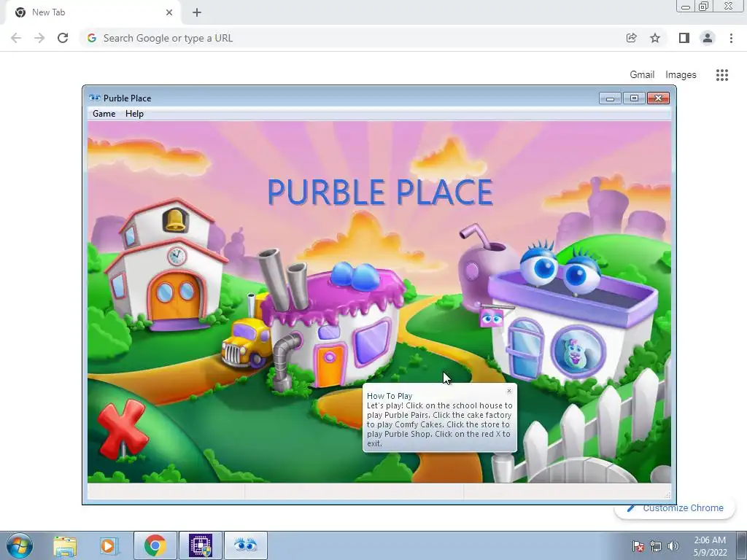The width and height of the screenshot is (747, 560).
Task: Share this page icon in address bar
Action: 632,38
